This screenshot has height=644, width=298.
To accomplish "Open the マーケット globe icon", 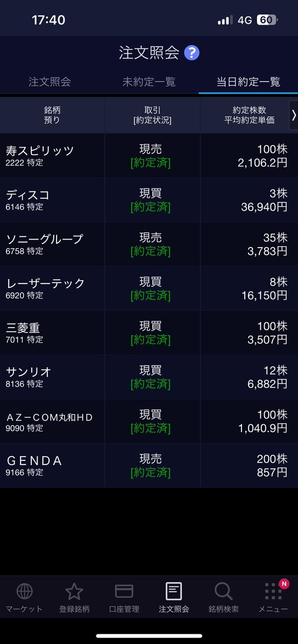I will (24, 591).
